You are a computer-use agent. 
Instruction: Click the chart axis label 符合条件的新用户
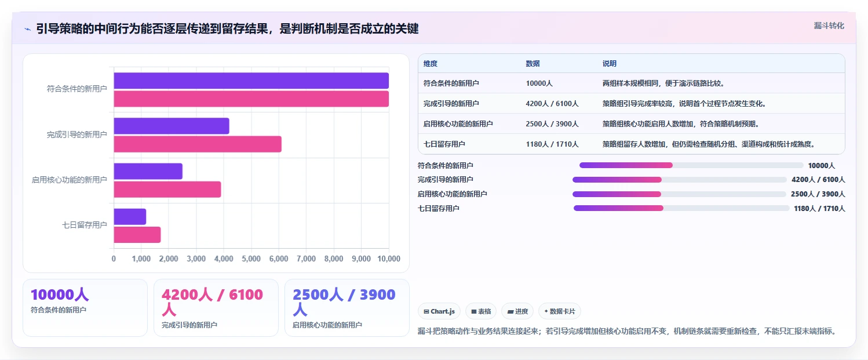77,89
